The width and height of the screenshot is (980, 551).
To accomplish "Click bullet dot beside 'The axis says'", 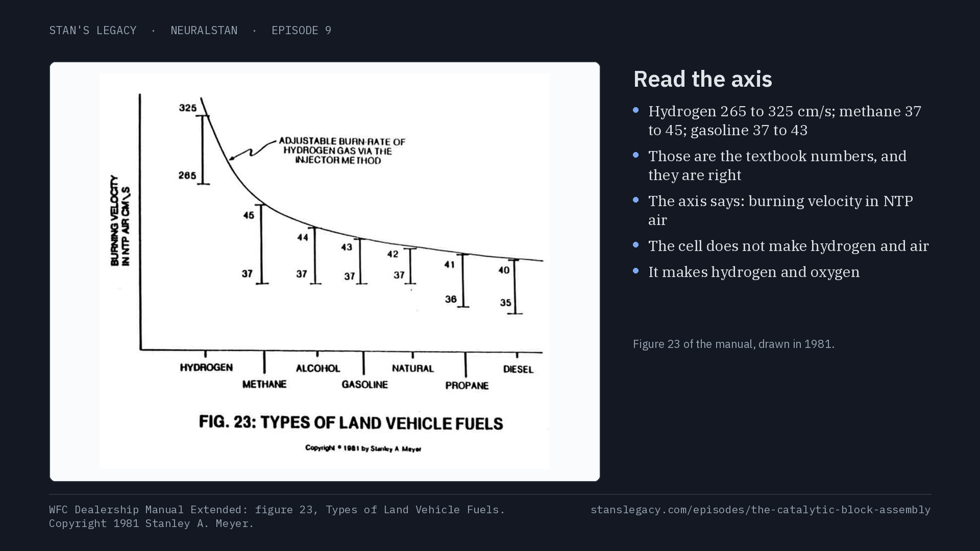I will pyautogui.click(x=636, y=200).
